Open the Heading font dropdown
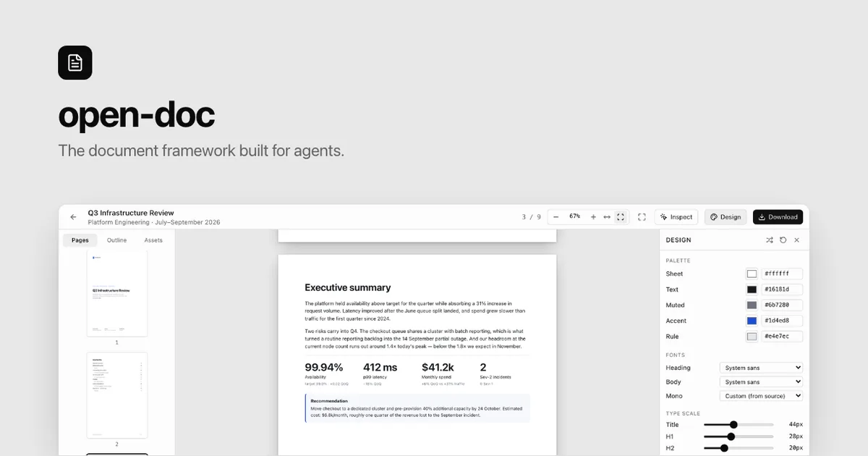This screenshot has height=456, width=868. pyautogui.click(x=761, y=368)
